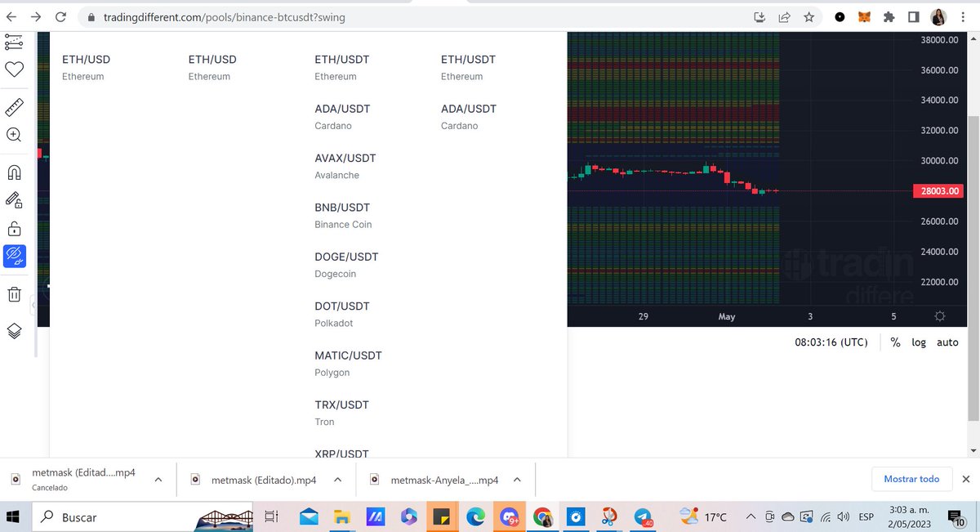Activate the zoom in magnifier tool
The width and height of the screenshot is (980, 532).
tap(14, 135)
